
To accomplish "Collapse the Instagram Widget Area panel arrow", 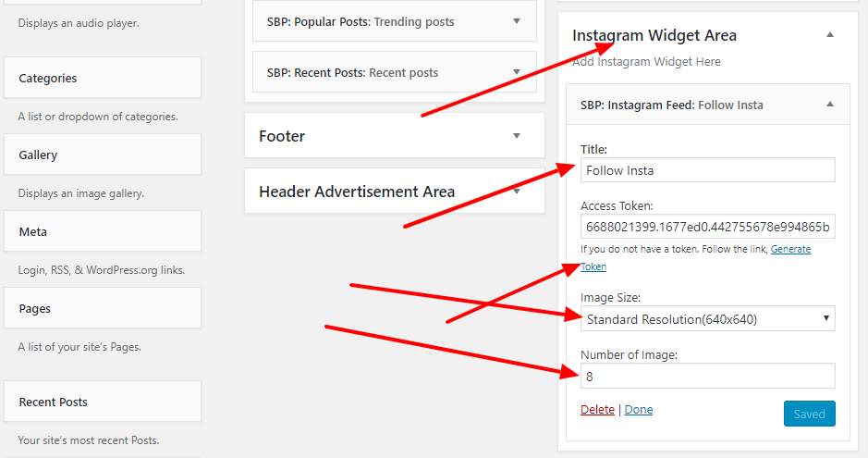I will tap(830, 35).
